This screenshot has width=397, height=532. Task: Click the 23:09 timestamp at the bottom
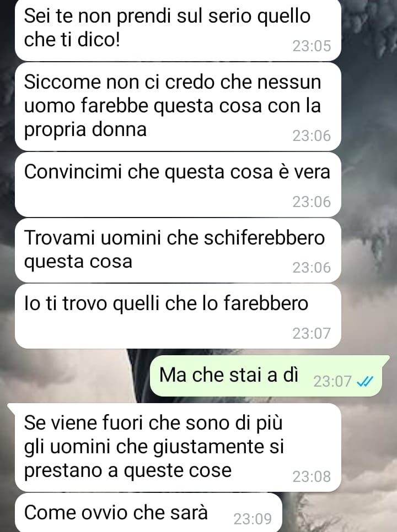click(253, 519)
